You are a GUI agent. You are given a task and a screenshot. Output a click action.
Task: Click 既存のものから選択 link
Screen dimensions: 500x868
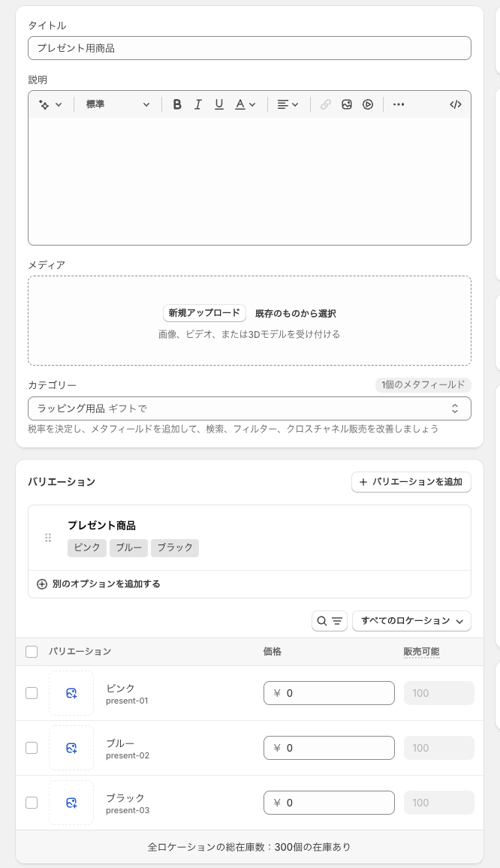tap(296, 313)
